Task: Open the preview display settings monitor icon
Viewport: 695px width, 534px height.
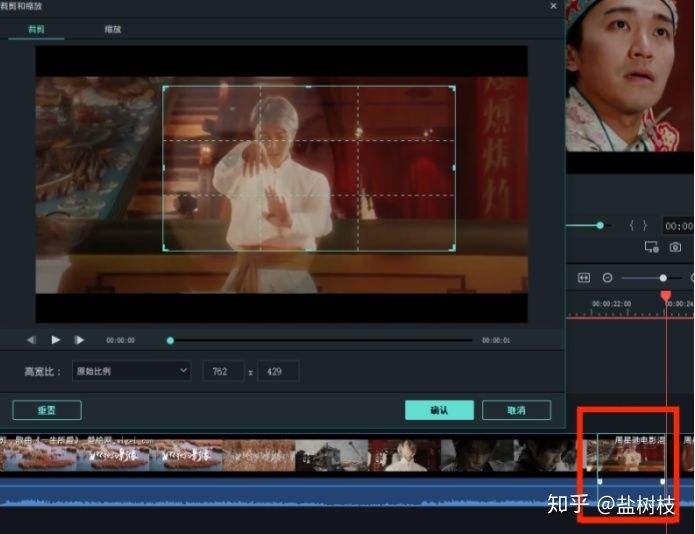Action: click(651, 247)
